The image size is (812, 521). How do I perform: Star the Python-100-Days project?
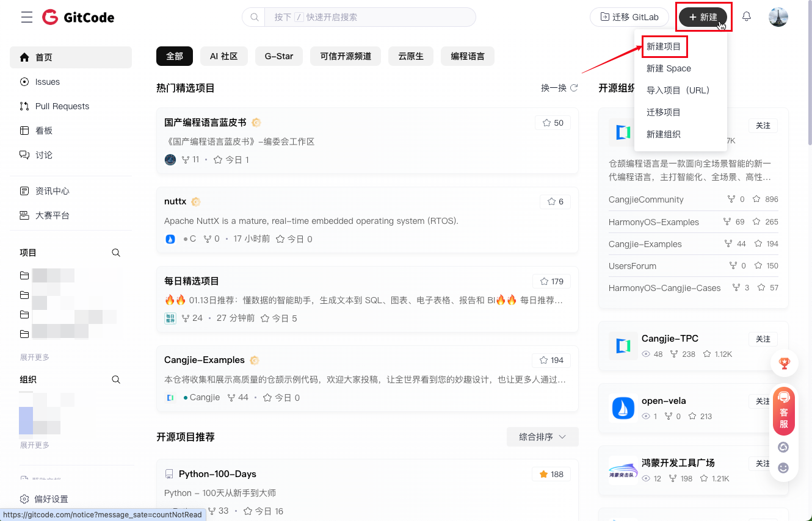551,474
